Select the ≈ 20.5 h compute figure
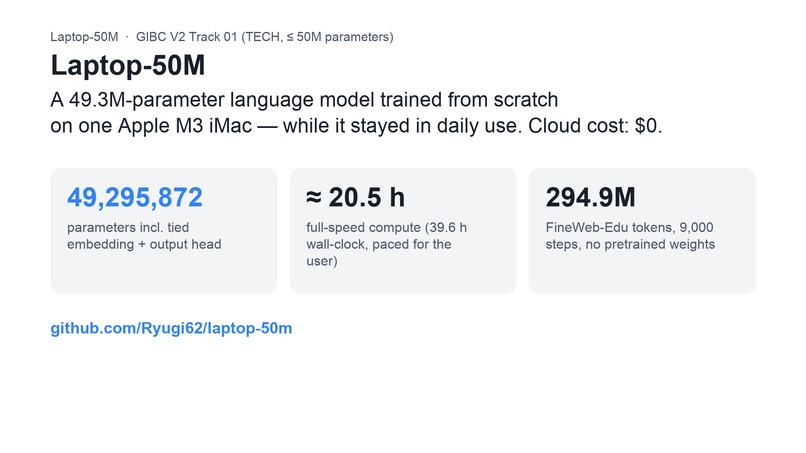The height and width of the screenshot is (453, 806). (x=355, y=197)
